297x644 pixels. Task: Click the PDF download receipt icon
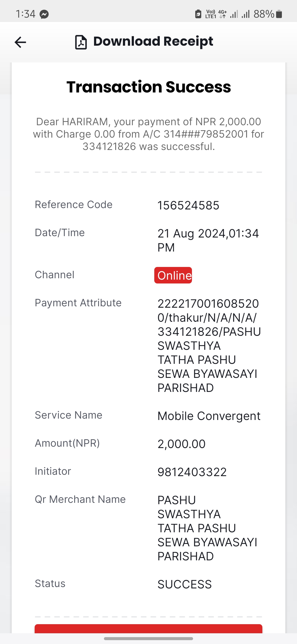point(81,42)
